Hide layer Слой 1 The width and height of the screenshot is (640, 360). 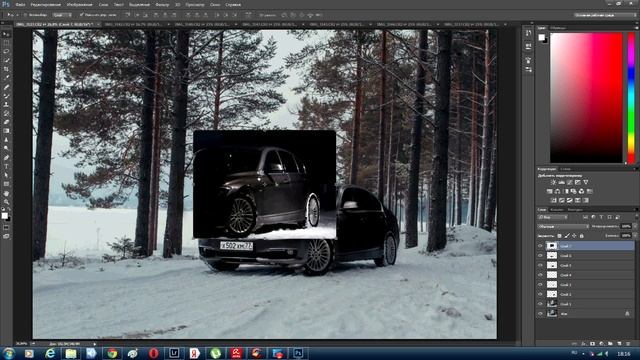(x=540, y=304)
